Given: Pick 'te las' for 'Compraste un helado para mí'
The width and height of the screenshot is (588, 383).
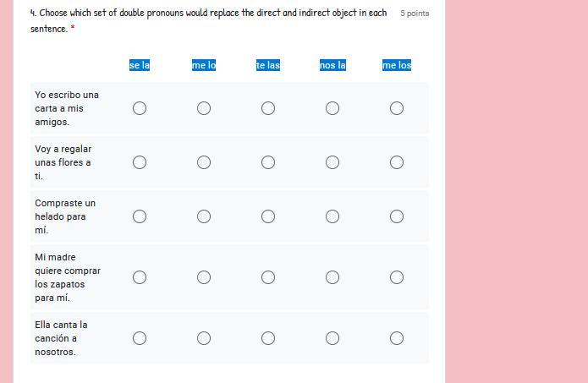Looking at the screenshot, I should [268, 216].
